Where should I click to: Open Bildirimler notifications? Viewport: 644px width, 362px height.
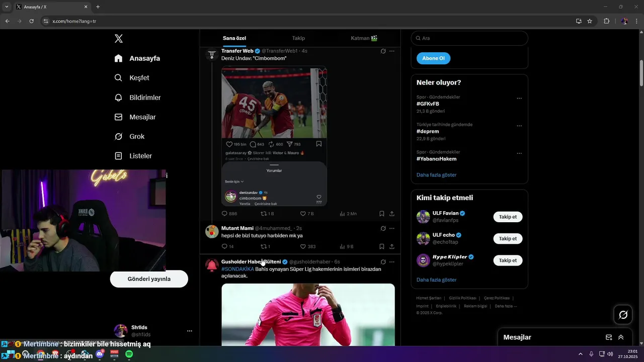pos(137,98)
